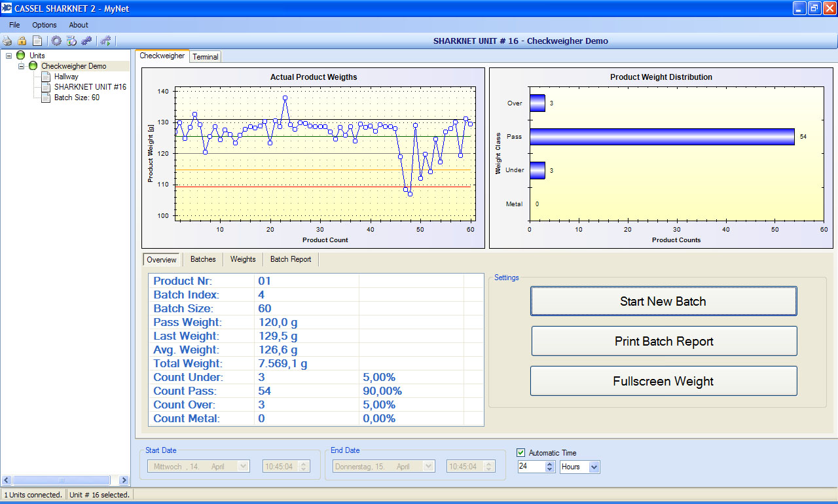Click the Count Pass percentage 90,00%
Image resolution: width=838 pixels, height=504 pixels.
382,391
